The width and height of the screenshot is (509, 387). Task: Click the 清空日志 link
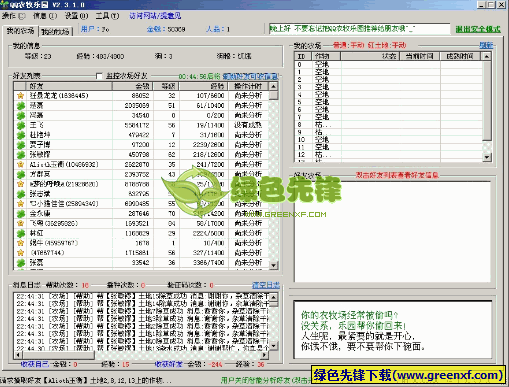[266, 285]
